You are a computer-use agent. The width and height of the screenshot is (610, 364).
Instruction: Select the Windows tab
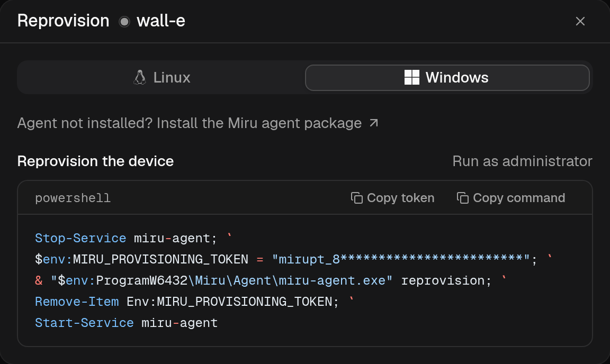coord(447,77)
